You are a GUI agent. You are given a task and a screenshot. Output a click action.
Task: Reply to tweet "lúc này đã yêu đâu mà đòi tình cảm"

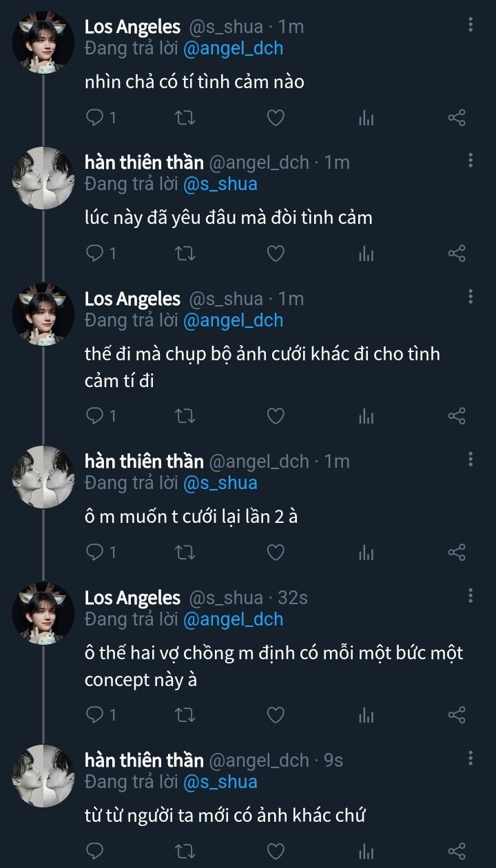tap(94, 254)
